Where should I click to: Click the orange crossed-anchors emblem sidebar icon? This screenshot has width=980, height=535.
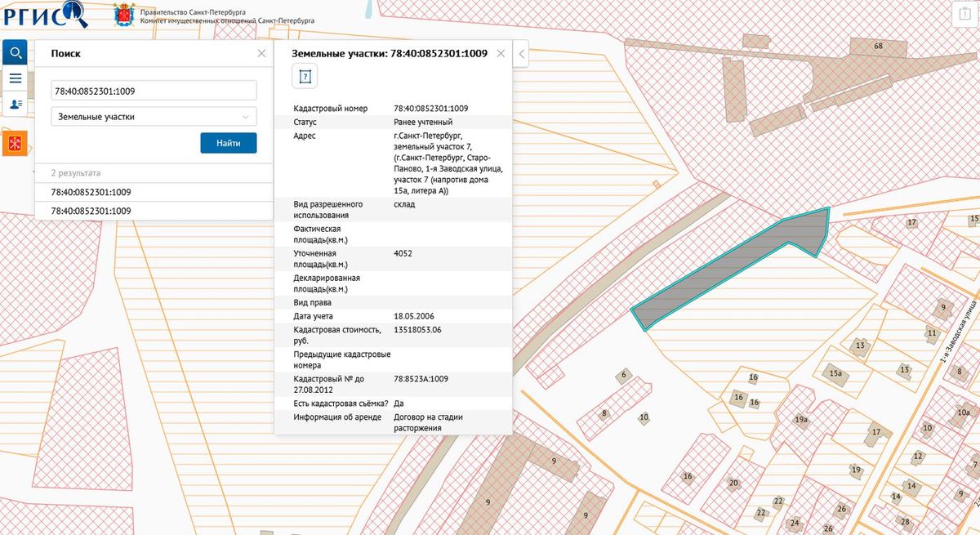pos(15,143)
